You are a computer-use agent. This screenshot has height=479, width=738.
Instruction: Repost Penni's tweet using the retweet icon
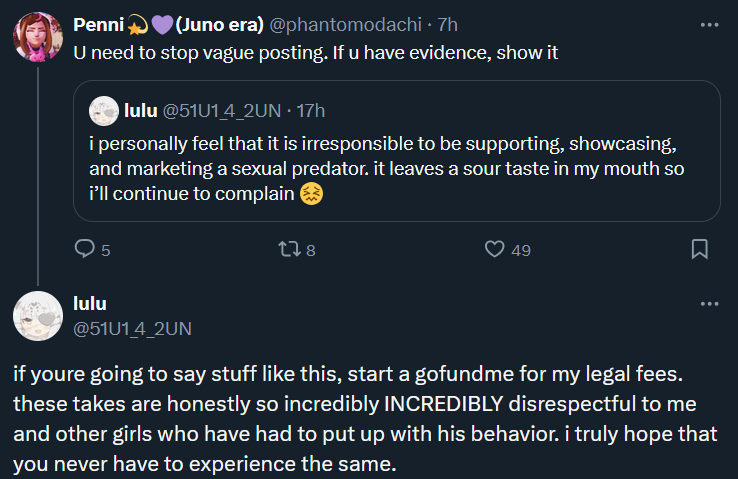[x=289, y=249]
